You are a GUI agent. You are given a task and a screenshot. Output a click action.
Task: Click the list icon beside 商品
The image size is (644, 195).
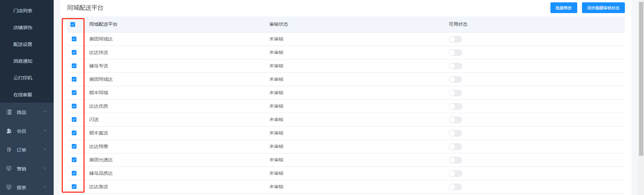tap(9, 112)
